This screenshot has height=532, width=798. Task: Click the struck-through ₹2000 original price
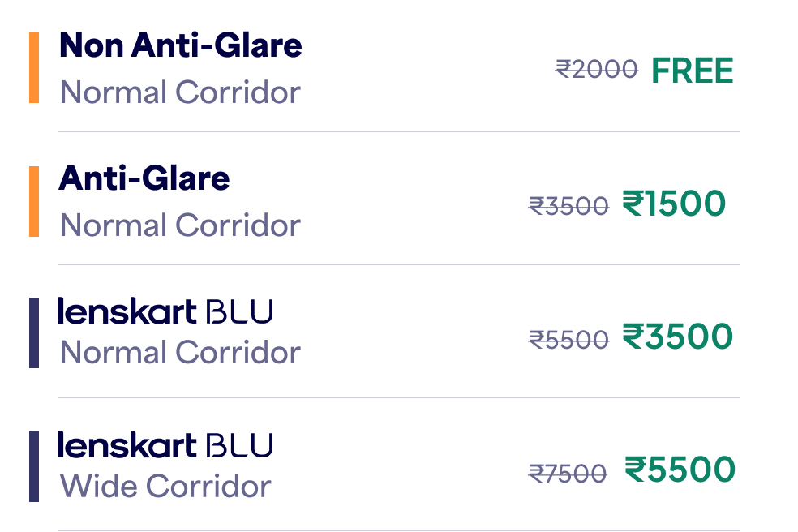pyautogui.click(x=596, y=71)
